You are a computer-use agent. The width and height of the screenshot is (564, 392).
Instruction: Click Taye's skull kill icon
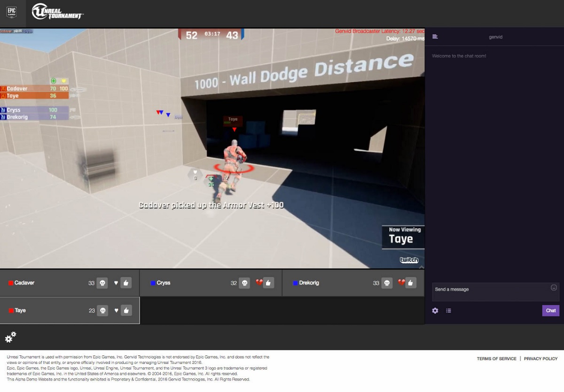point(102,310)
